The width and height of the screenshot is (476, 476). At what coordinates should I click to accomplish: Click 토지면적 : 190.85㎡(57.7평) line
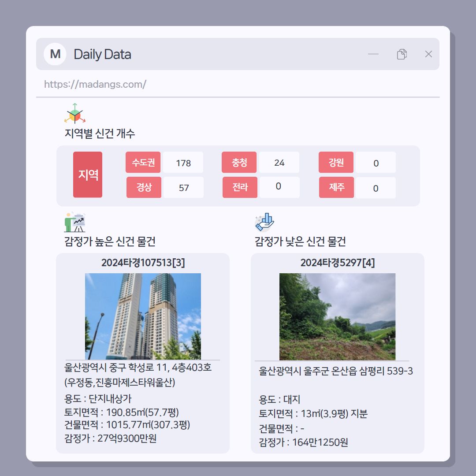pyautogui.click(x=122, y=412)
